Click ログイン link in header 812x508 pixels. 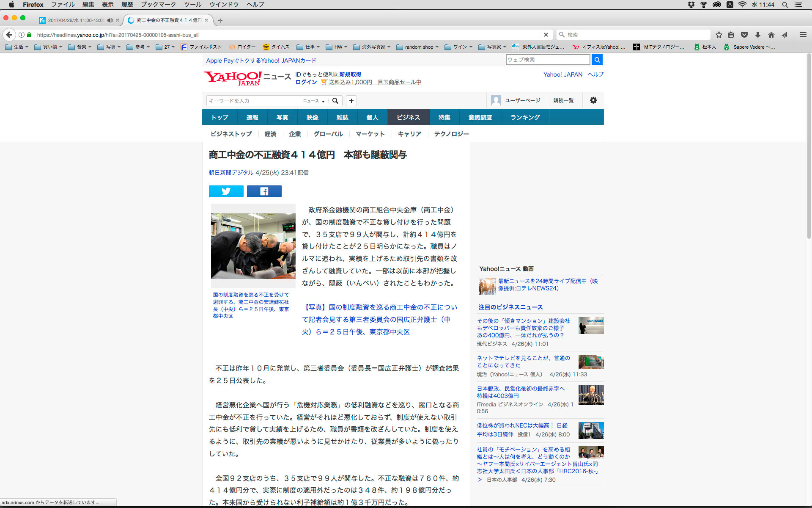click(306, 82)
